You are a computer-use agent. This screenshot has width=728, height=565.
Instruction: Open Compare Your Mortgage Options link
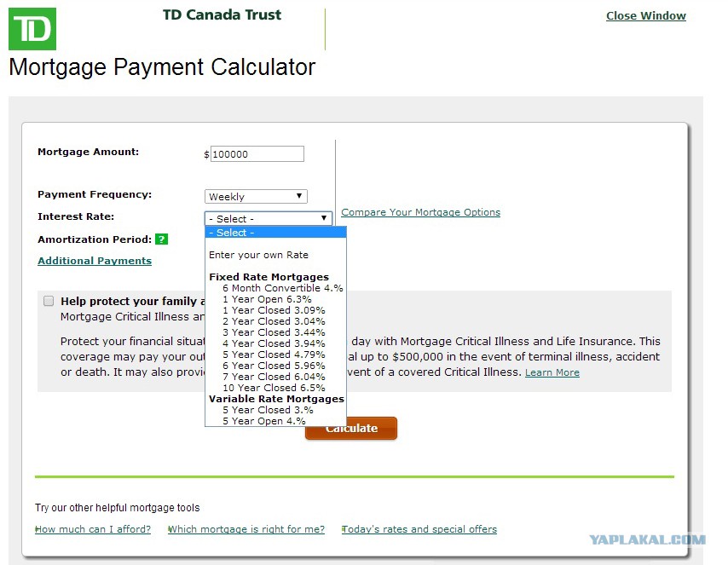point(420,212)
